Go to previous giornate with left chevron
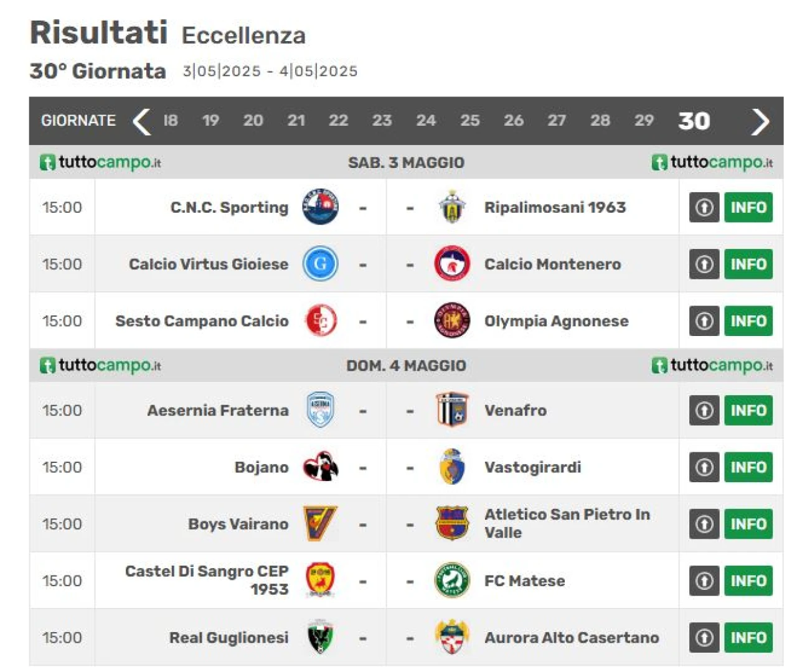 [141, 121]
